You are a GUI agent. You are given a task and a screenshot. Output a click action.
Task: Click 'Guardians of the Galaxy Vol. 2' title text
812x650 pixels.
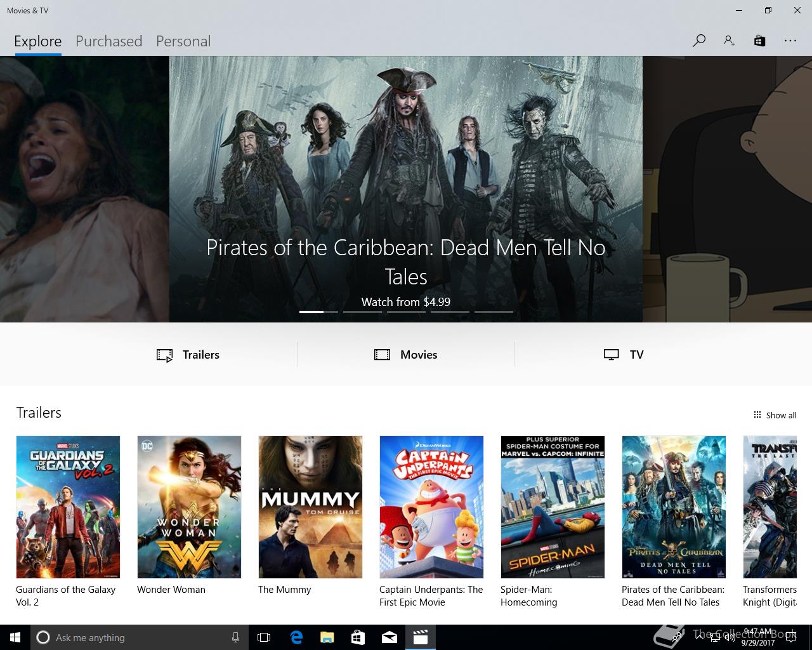(65, 596)
